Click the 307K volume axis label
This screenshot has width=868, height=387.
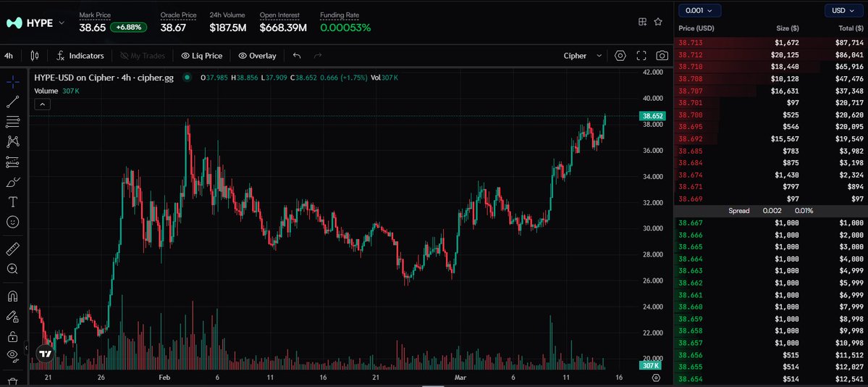click(x=650, y=365)
